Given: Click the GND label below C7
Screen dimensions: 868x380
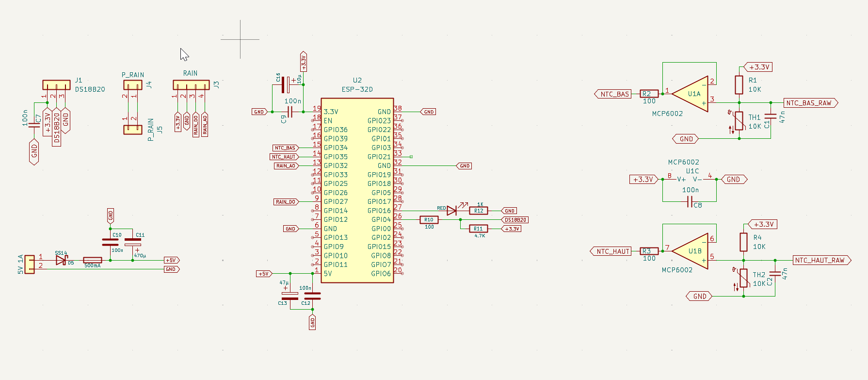Looking at the screenshot, I should click(34, 152).
